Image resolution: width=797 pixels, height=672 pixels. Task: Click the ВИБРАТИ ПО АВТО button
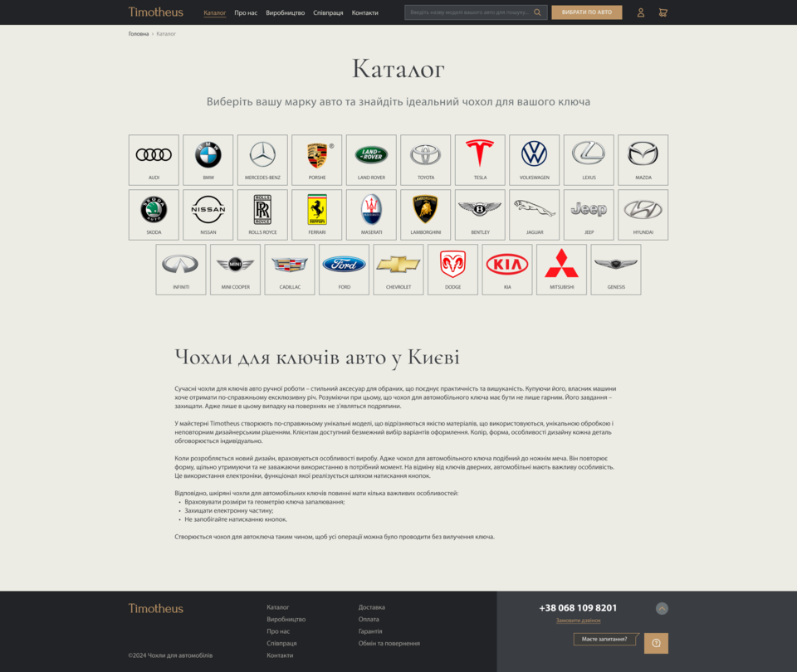[587, 12]
